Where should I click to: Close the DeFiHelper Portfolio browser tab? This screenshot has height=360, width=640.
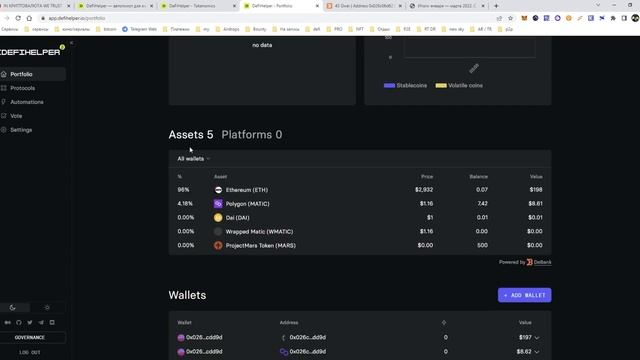(x=317, y=6)
